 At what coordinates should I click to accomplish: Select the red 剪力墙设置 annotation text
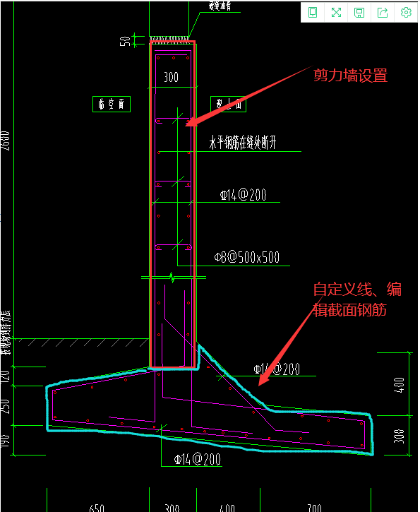pos(351,75)
